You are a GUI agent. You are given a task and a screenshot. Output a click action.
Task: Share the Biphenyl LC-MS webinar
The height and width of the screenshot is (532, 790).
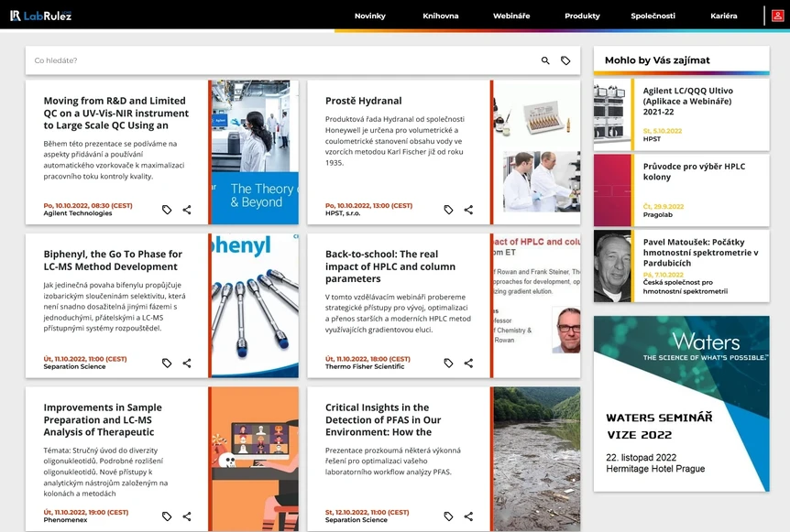(x=187, y=363)
